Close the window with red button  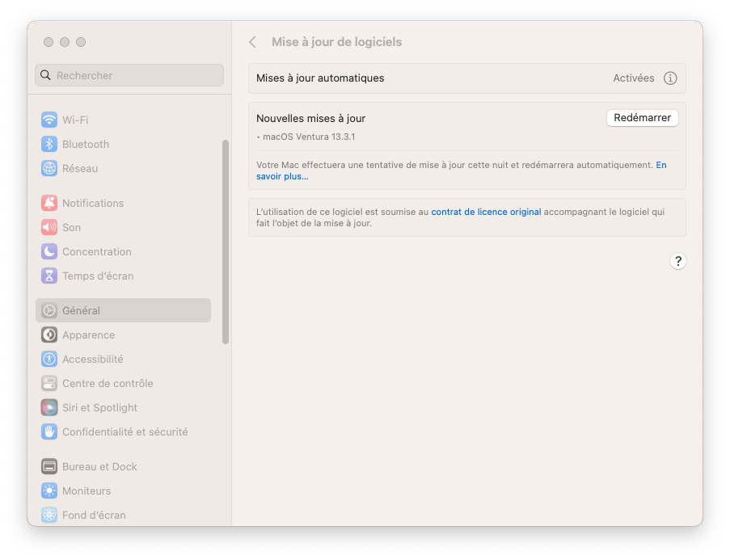point(49,42)
